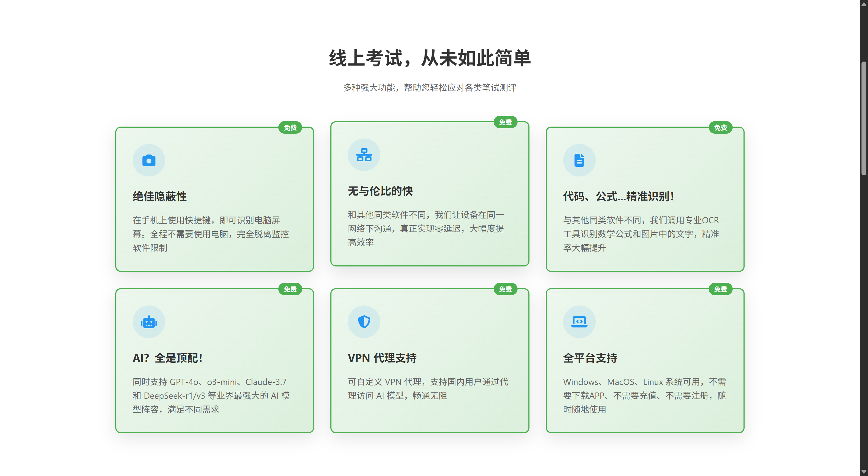Click the robot icon in AI card

click(149, 322)
